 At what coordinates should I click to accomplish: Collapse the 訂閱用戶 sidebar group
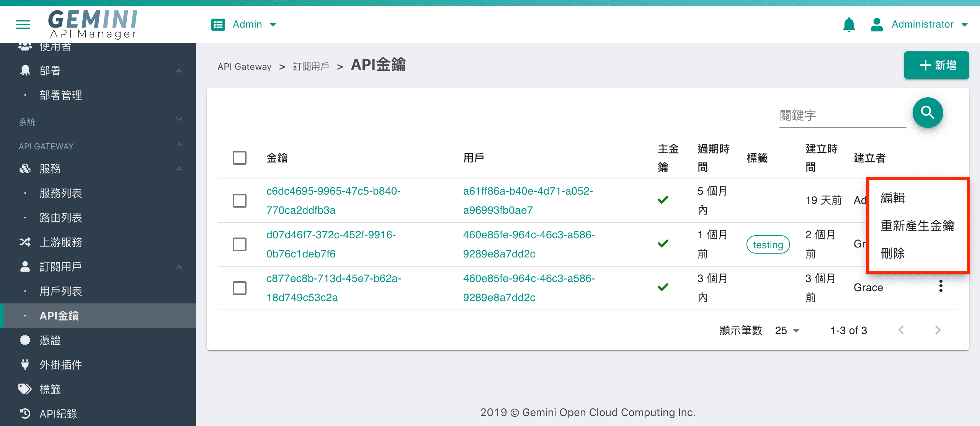[x=179, y=267]
